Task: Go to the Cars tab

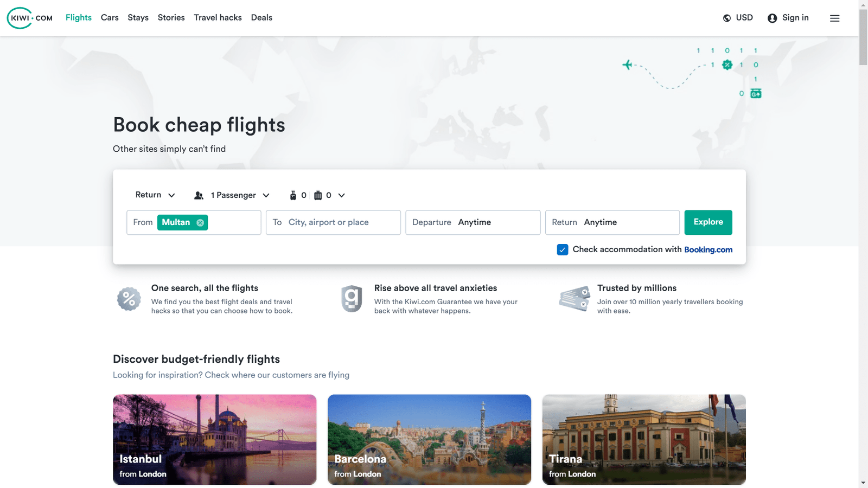Action: click(x=110, y=18)
